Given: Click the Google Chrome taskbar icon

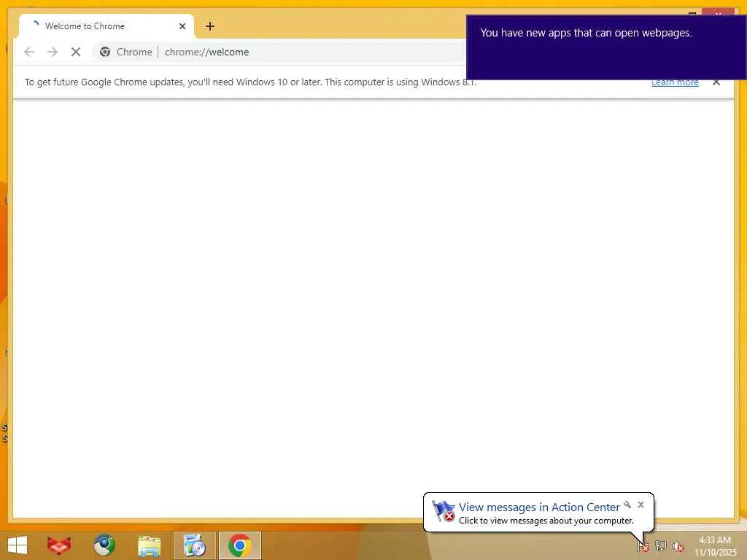Looking at the screenshot, I should pos(239,545).
